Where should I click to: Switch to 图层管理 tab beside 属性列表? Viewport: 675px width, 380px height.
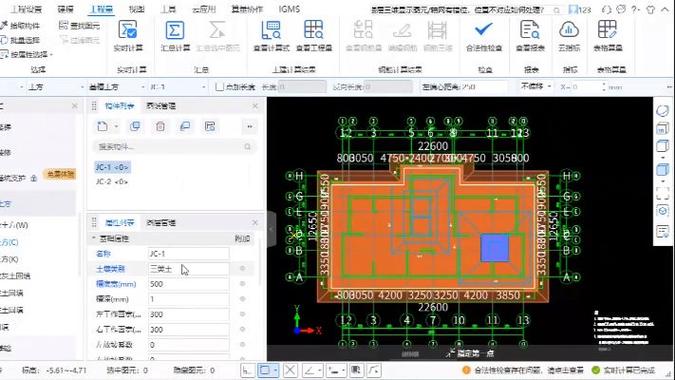click(161, 223)
